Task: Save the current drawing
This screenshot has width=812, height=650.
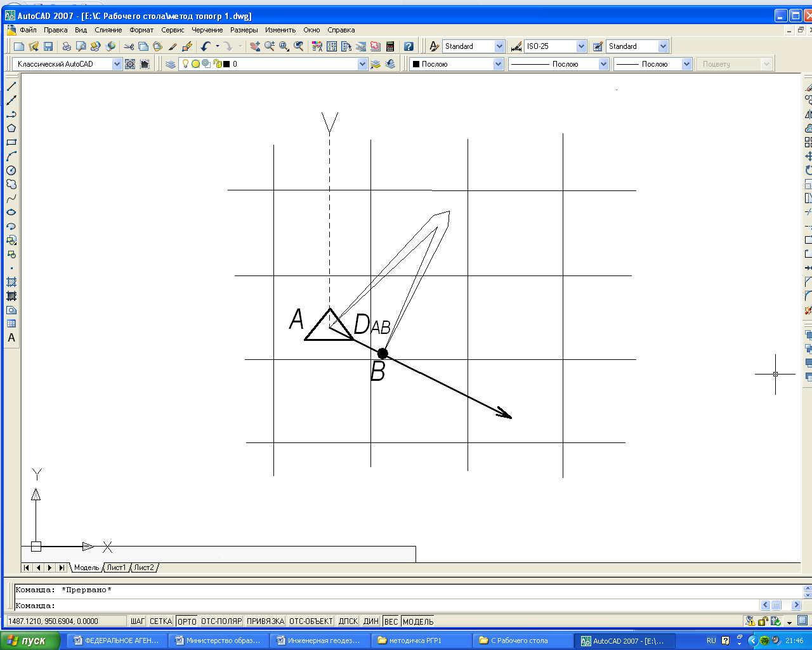Action: pyautogui.click(x=48, y=46)
